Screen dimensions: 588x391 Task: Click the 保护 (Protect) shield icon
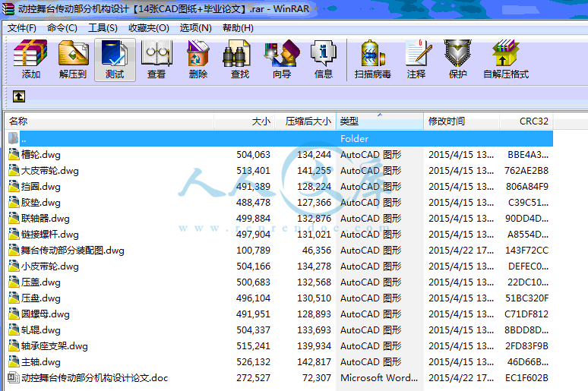[x=457, y=54]
